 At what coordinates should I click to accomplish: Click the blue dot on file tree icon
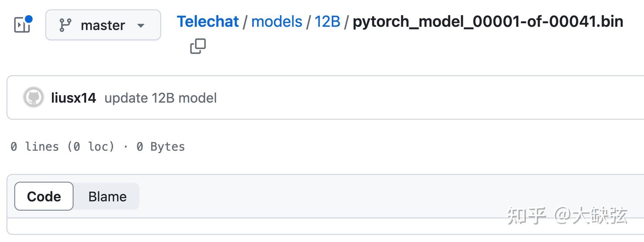(29, 19)
